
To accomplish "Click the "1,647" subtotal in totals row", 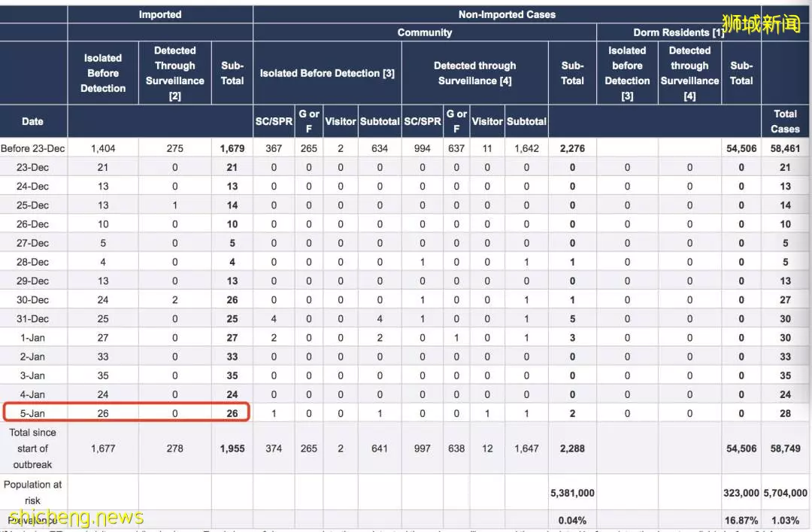I will [526, 448].
